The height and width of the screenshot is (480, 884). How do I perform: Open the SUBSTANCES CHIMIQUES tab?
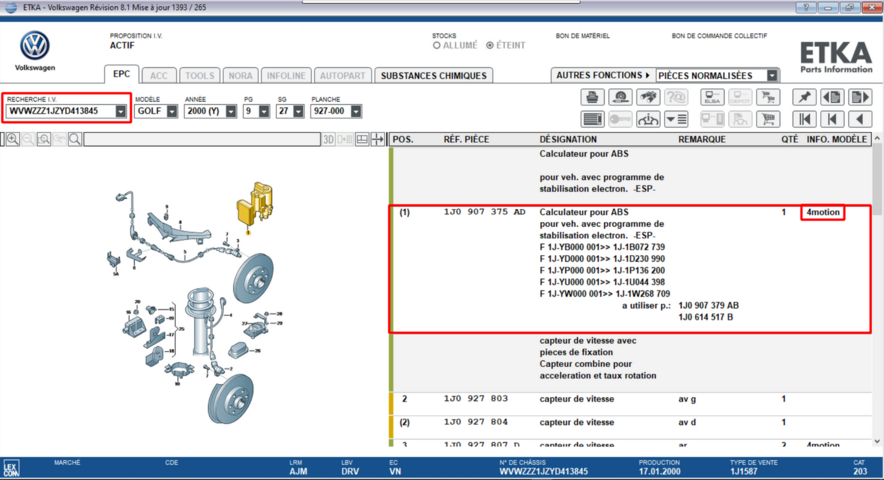coord(434,76)
